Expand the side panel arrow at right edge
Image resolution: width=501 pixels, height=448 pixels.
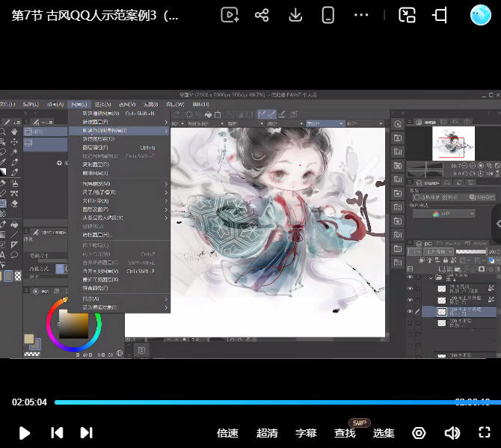497,224
